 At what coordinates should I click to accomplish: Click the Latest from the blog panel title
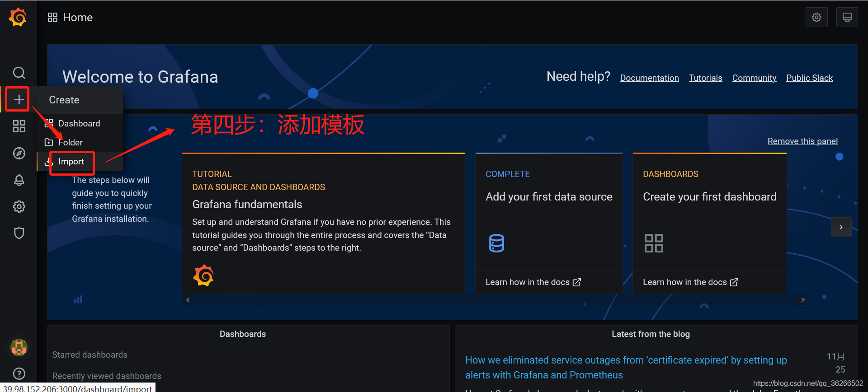(651, 334)
